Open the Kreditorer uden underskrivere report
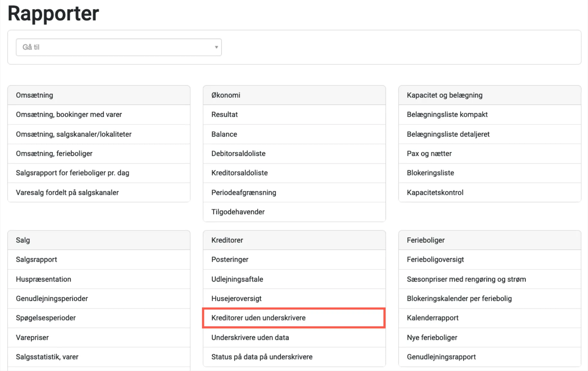 [258, 318]
